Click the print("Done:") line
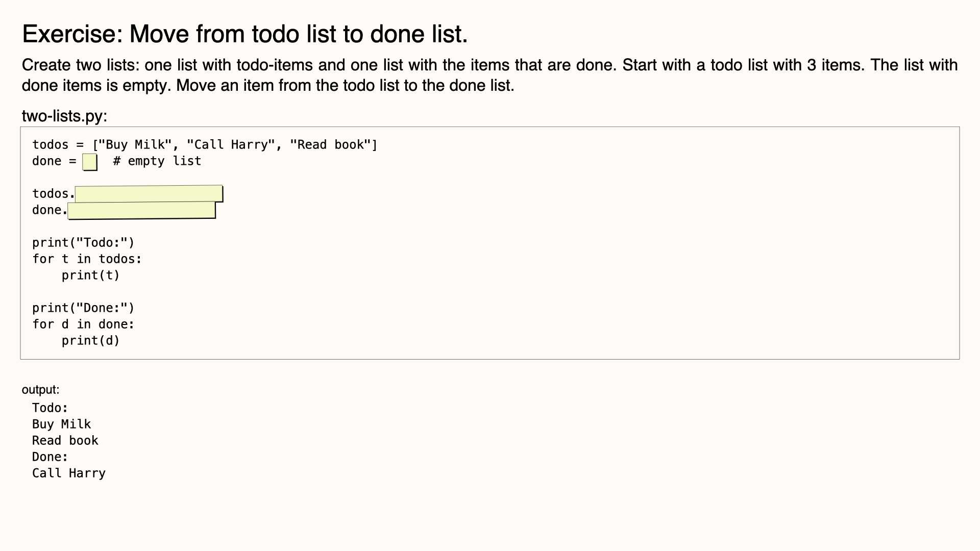Screen dimensions: 980x551 [x=83, y=308]
